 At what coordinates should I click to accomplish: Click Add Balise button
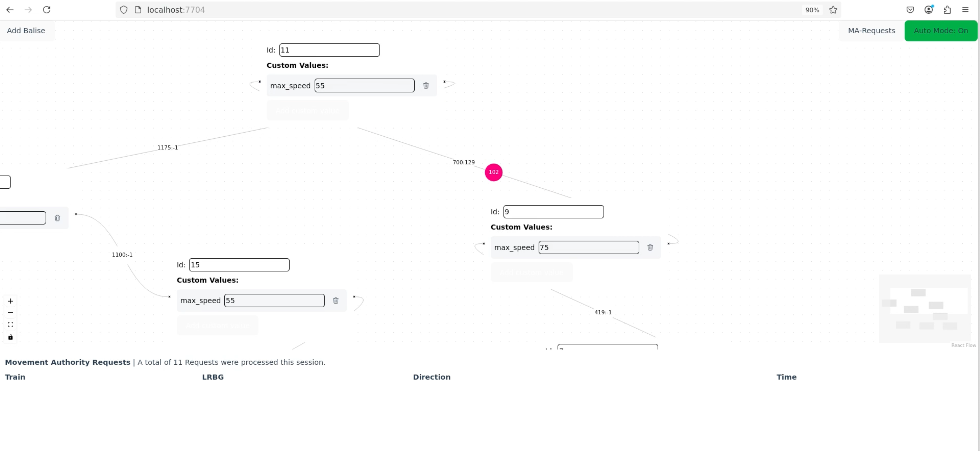tap(26, 31)
